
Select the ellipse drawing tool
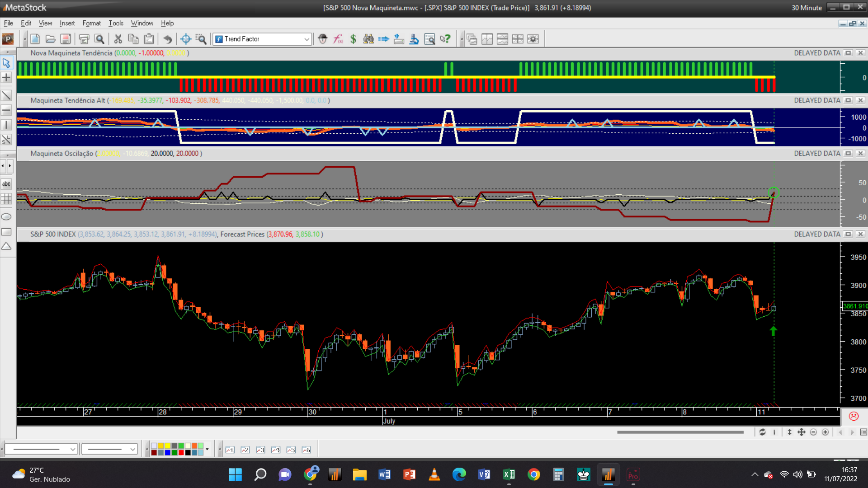coord(6,217)
